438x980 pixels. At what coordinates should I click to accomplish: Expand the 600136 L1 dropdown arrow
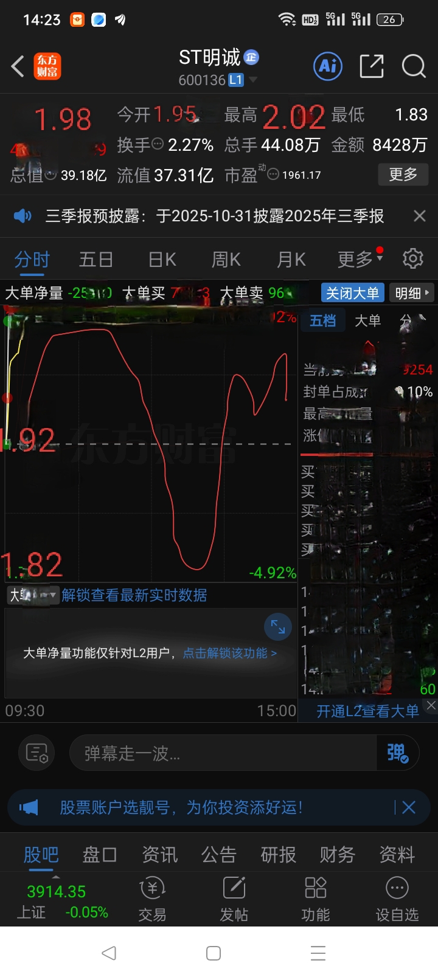252,80
